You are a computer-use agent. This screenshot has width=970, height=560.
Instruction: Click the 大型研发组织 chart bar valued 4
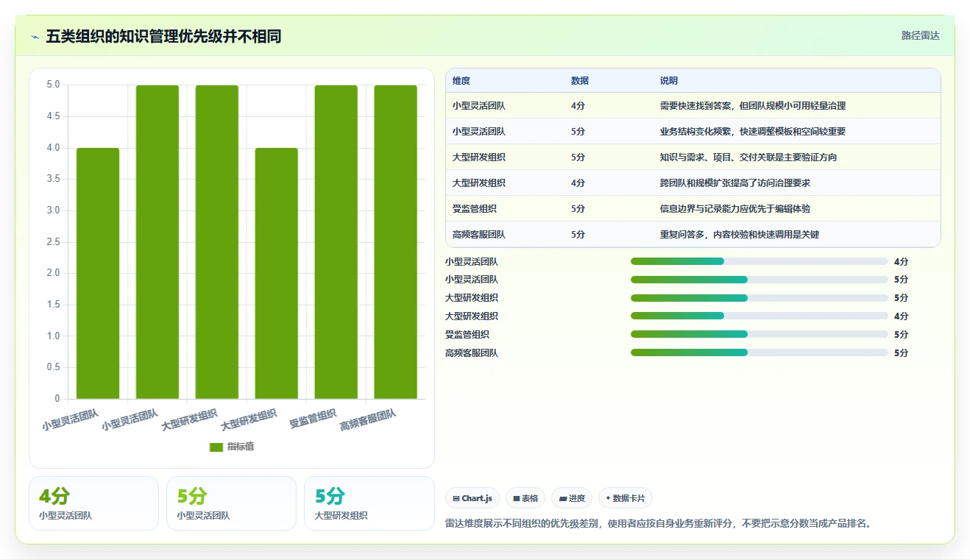pyautogui.click(x=277, y=274)
